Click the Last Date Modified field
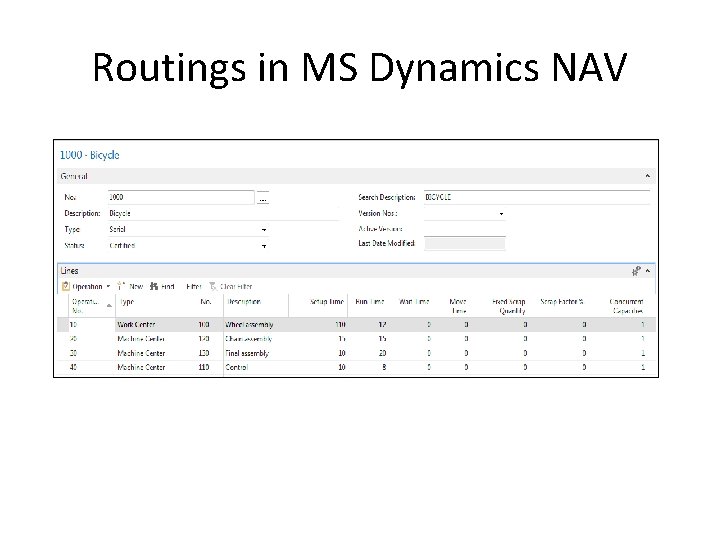 [465, 243]
